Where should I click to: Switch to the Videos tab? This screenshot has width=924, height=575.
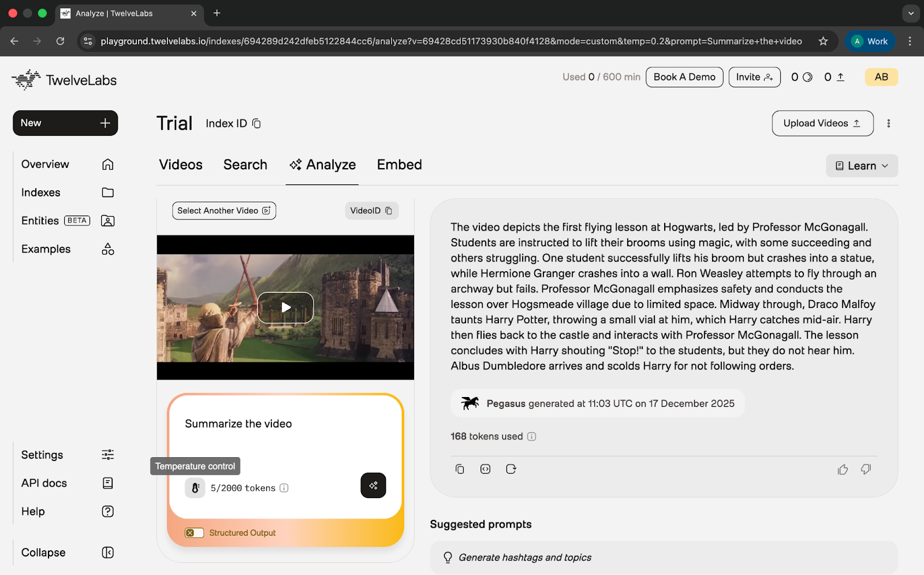point(181,165)
